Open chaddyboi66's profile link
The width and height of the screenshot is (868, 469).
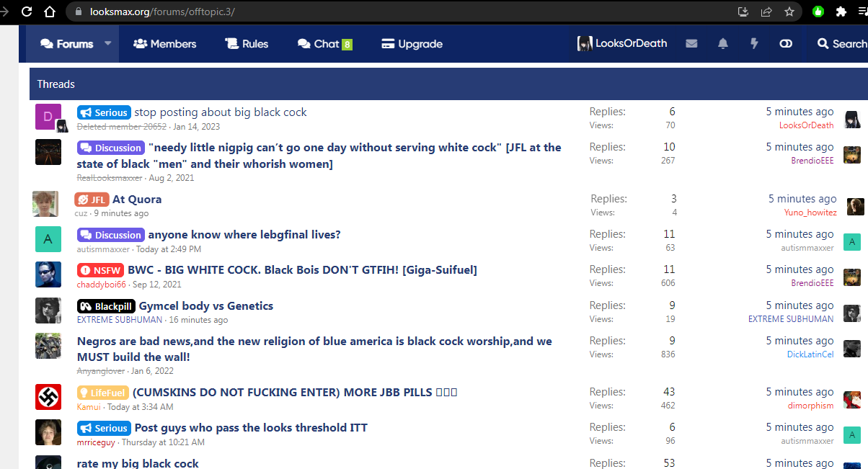pyautogui.click(x=102, y=284)
